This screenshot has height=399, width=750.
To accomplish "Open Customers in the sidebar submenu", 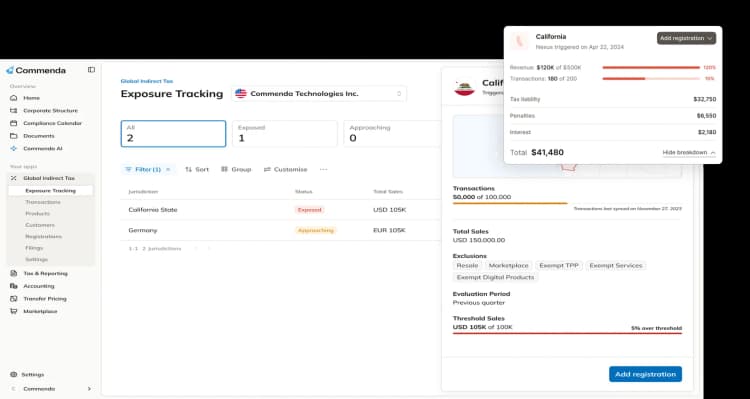I will click(x=40, y=225).
